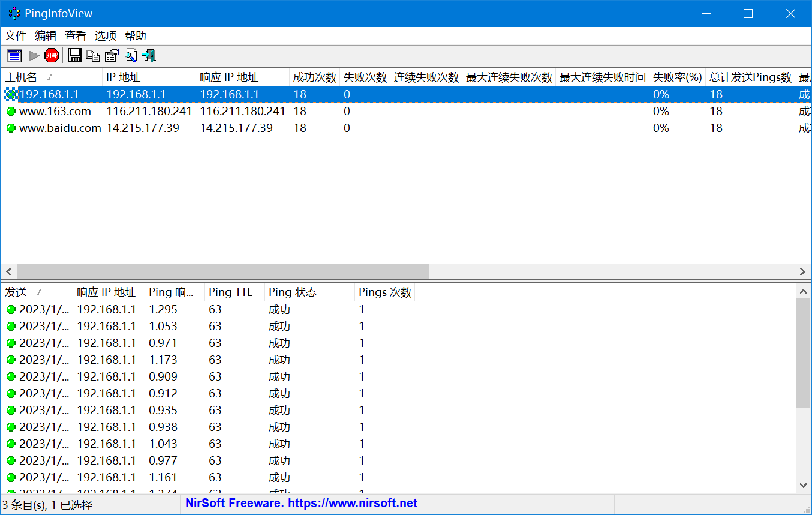Click the green icon of the 1.043 ping row

[x=11, y=444]
